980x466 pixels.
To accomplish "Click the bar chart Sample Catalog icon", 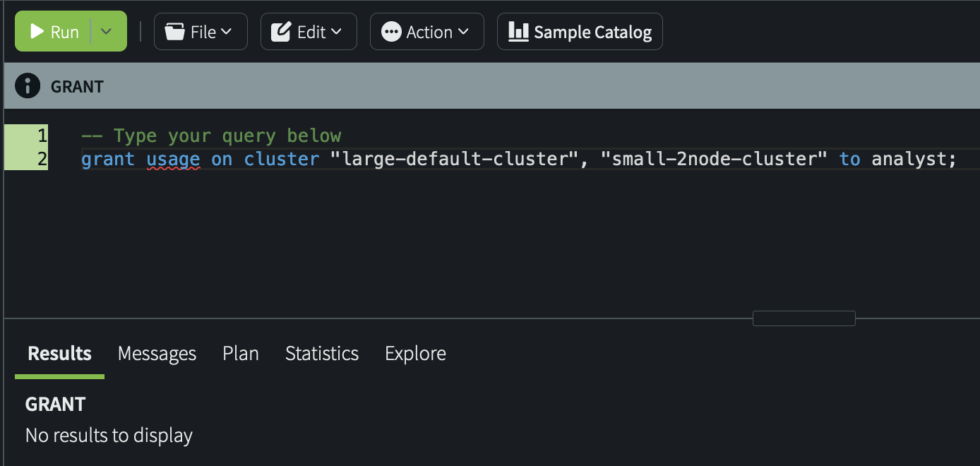I will (x=518, y=32).
